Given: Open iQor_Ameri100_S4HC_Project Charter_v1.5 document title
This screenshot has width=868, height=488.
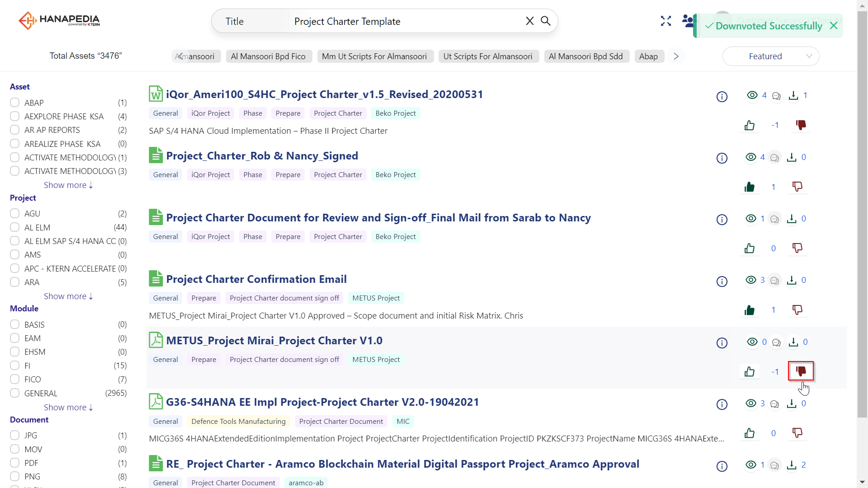Looking at the screenshot, I should [x=325, y=94].
